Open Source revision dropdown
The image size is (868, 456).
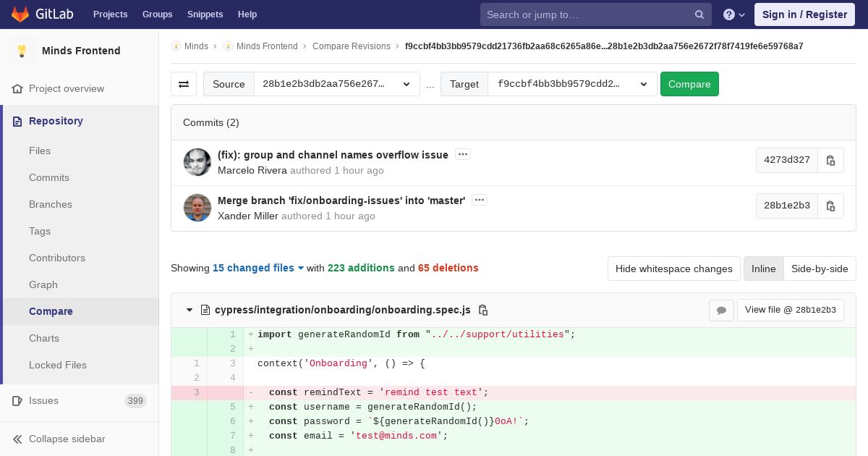coord(337,84)
